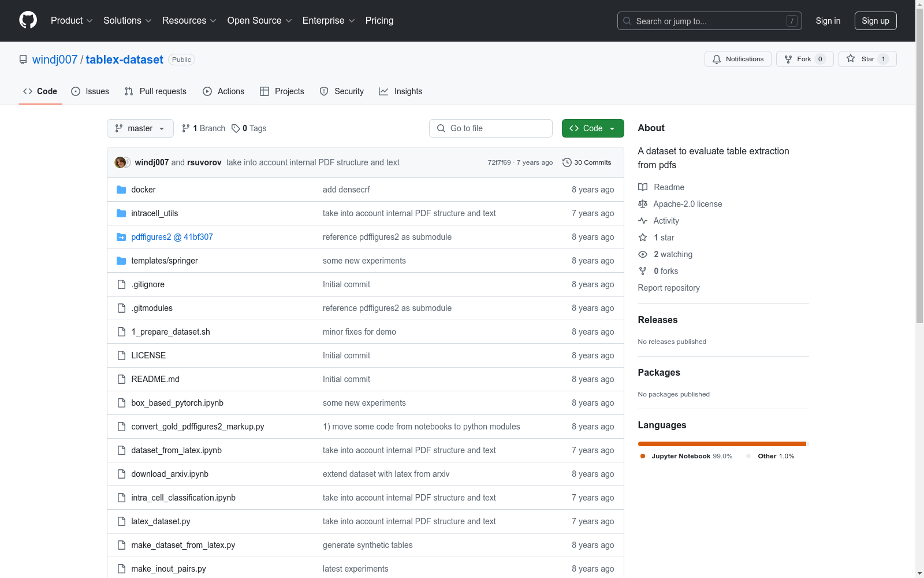Click the eye icon next to 2 watching
The image size is (924, 578).
pos(643,254)
